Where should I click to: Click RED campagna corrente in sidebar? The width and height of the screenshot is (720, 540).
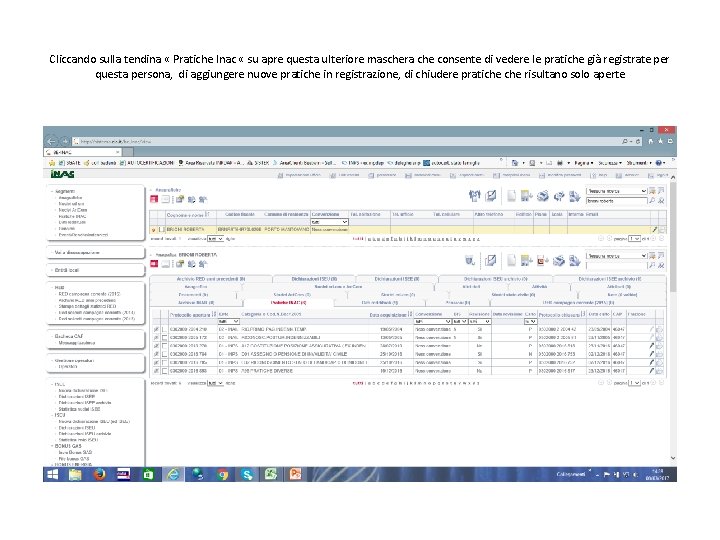coord(89,293)
